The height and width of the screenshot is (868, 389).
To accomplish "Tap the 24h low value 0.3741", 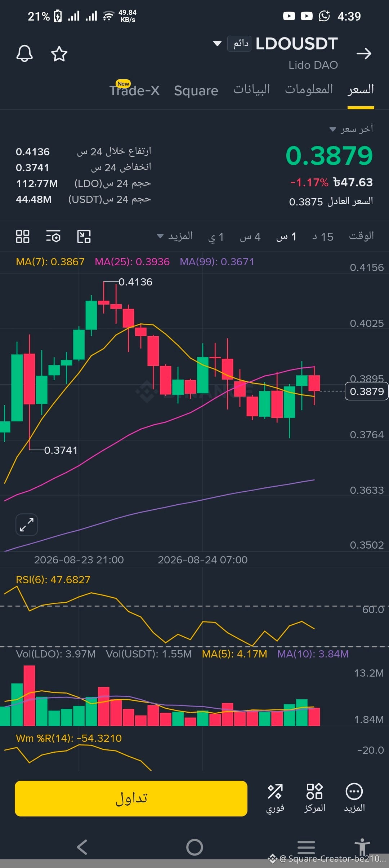I will [x=32, y=168].
